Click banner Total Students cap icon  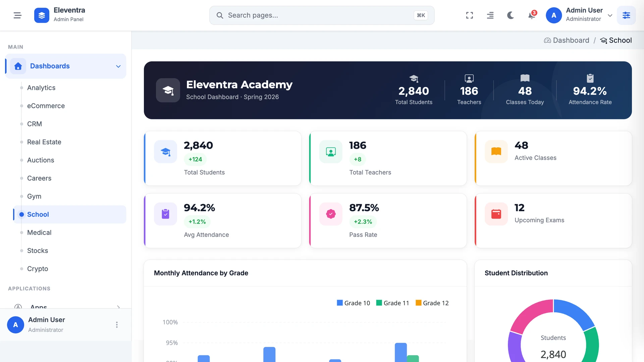pos(414,78)
